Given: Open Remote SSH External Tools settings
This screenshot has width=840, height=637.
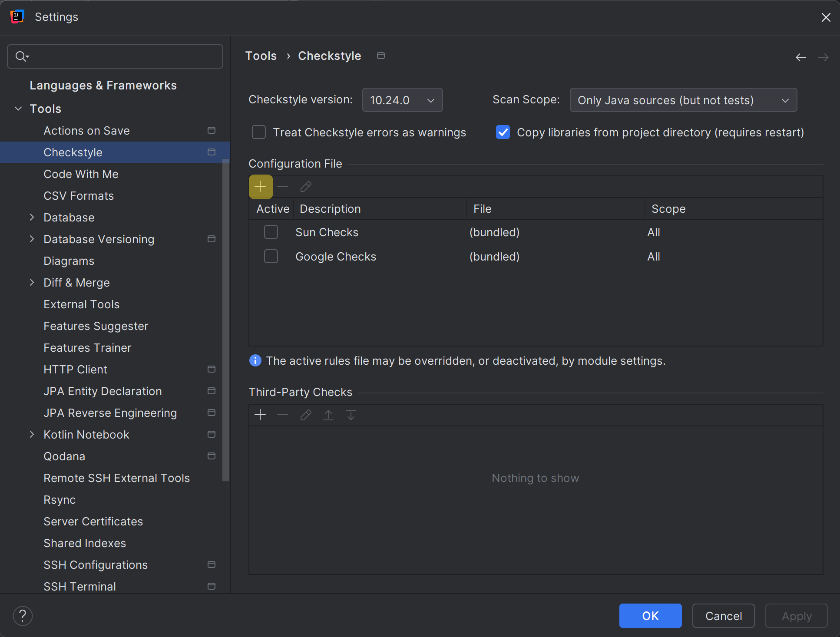Looking at the screenshot, I should pos(117,478).
